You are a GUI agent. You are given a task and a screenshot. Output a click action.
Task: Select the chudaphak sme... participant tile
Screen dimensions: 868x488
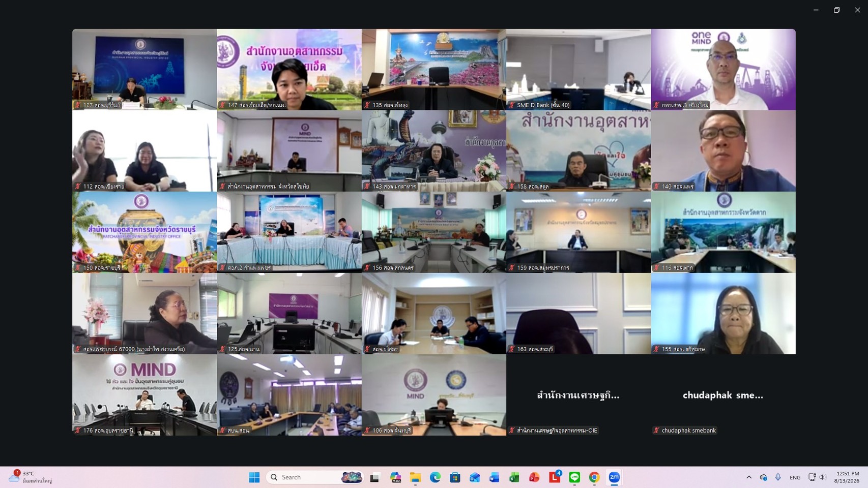pos(723,395)
